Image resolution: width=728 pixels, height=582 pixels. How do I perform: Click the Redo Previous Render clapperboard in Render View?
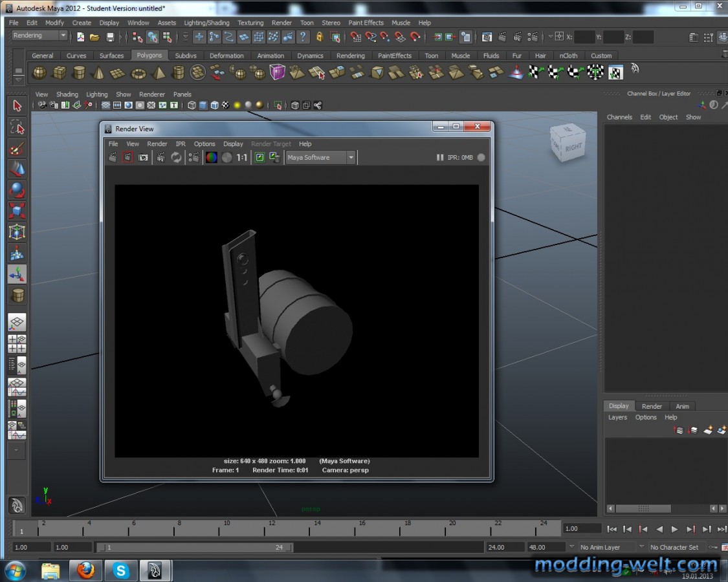tap(113, 157)
